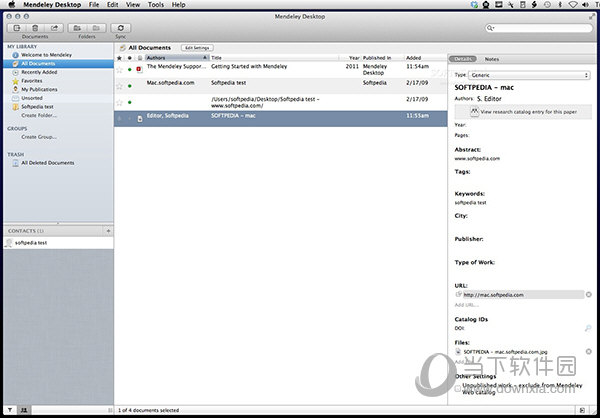Sort by the attachment file column header
Viewport: 600px width, 418px height.
coord(140,58)
